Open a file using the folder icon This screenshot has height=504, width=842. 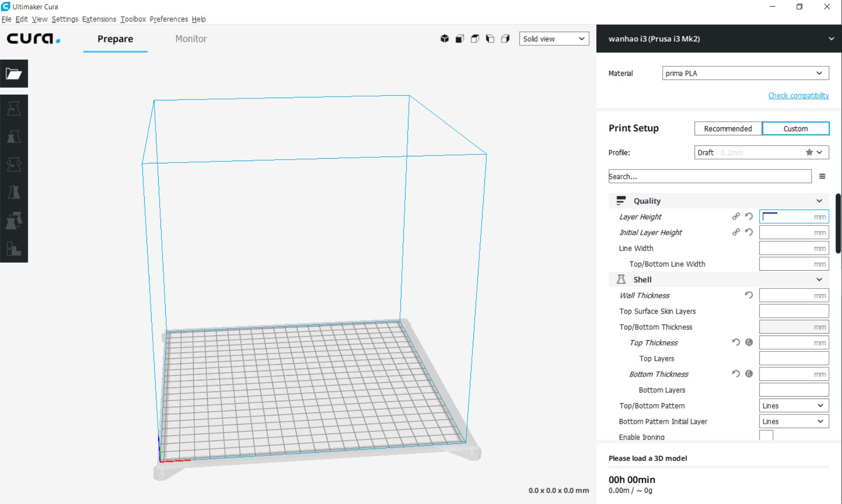(x=14, y=74)
